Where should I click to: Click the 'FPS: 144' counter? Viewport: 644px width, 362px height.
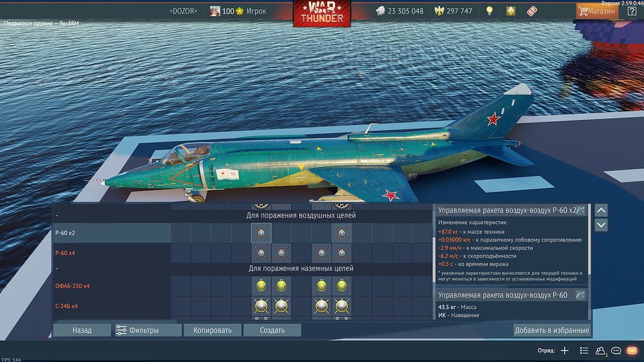[11, 359]
